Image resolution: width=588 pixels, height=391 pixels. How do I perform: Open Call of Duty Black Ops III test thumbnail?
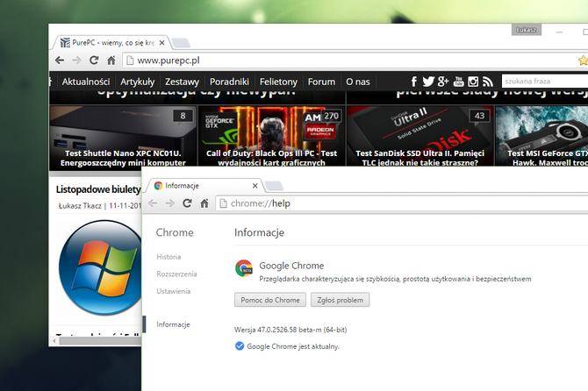[271, 136]
